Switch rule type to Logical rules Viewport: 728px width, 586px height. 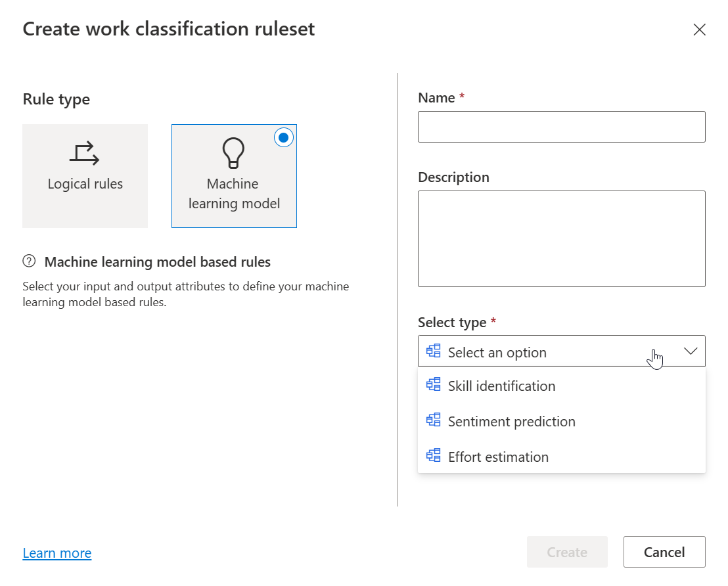point(85,176)
